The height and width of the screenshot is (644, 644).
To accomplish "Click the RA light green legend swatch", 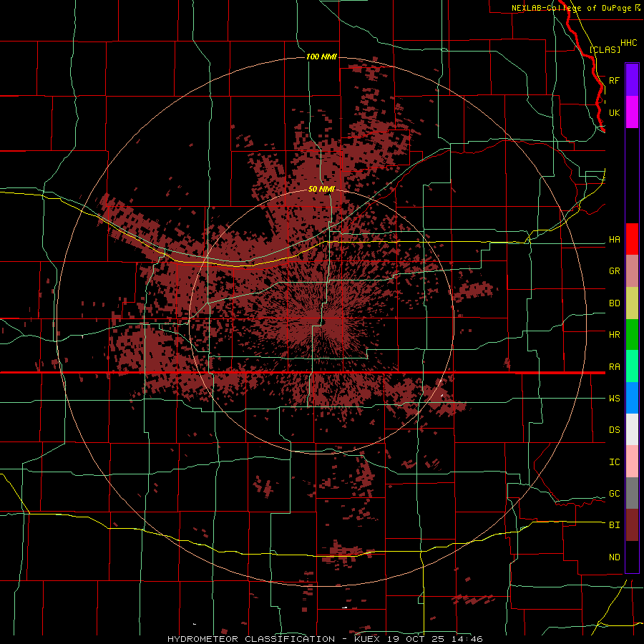I will pyautogui.click(x=632, y=366).
